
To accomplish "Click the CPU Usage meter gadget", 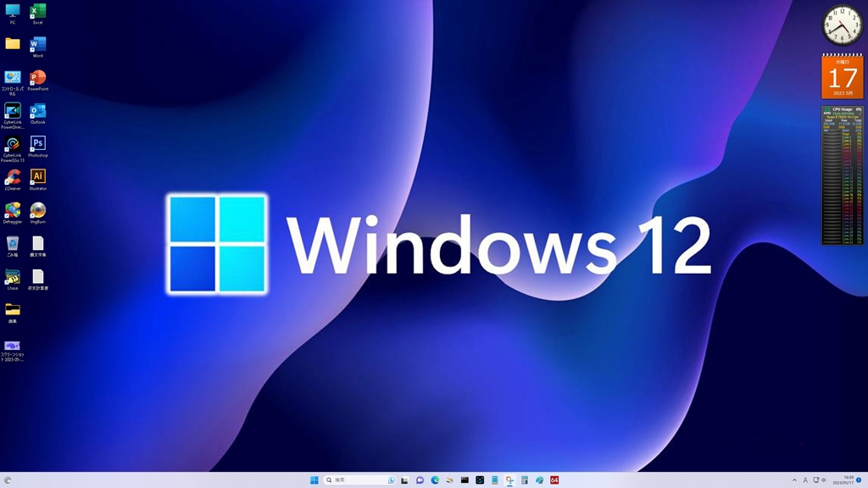I will coord(842,175).
